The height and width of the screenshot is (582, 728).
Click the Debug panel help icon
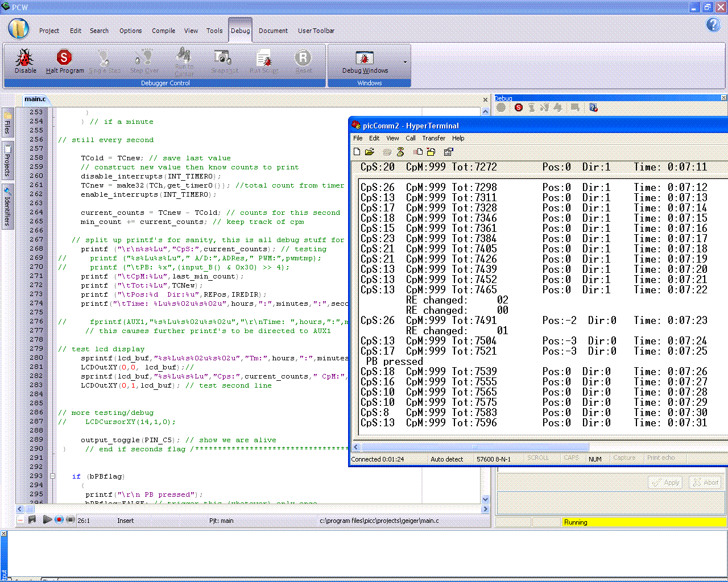click(593, 107)
